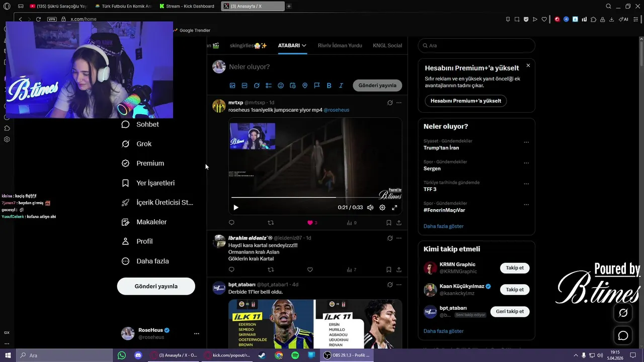644x362 pixels.
Task: Add a GIF to the post
Action: pyautogui.click(x=245, y=85)
